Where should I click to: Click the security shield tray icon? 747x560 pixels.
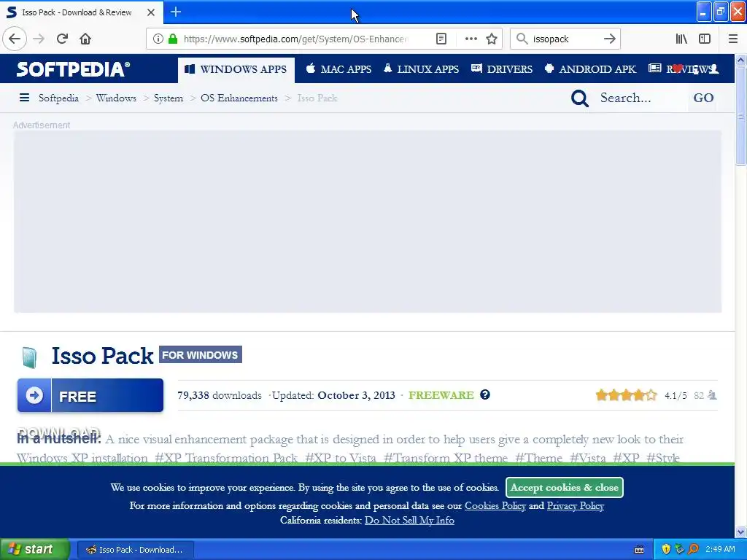point(666,550)
